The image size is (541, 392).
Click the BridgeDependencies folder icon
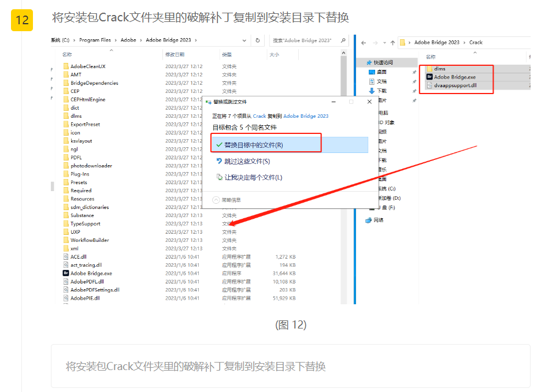coord(66,83)
